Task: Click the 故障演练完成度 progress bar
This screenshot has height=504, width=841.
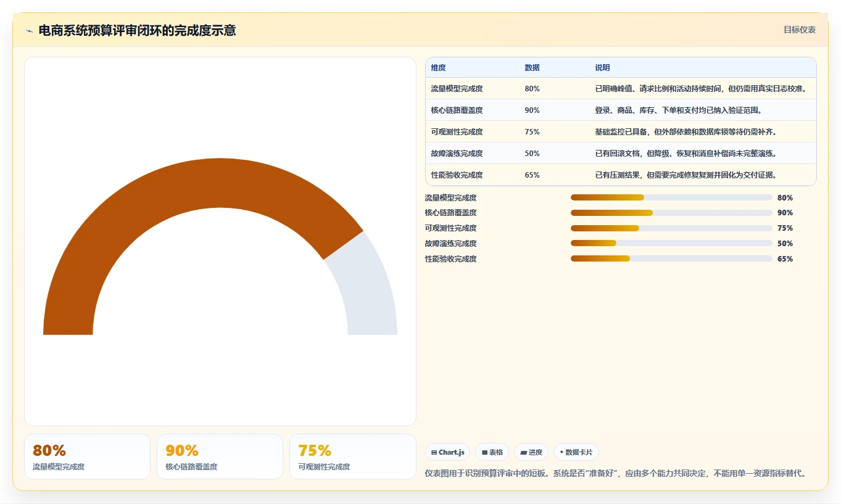Action: click(x=671, y=244)
